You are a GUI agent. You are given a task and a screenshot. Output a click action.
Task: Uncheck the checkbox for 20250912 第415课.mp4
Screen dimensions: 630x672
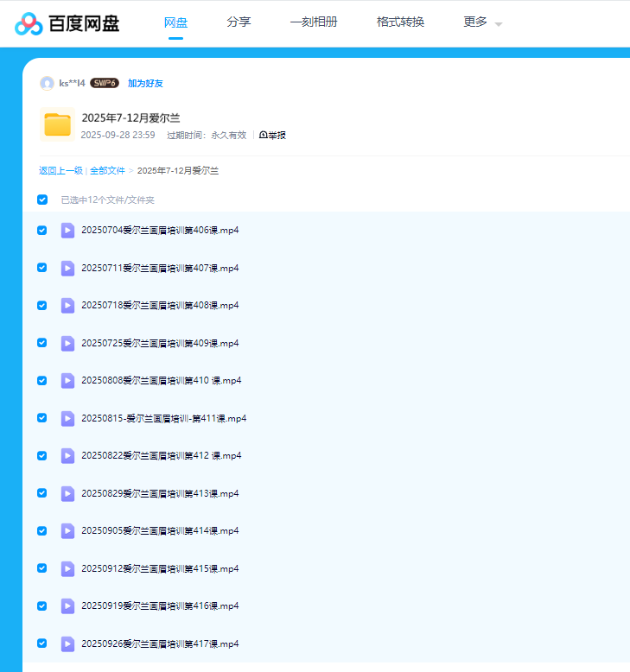pyautogui.click(x=42, y=568)
